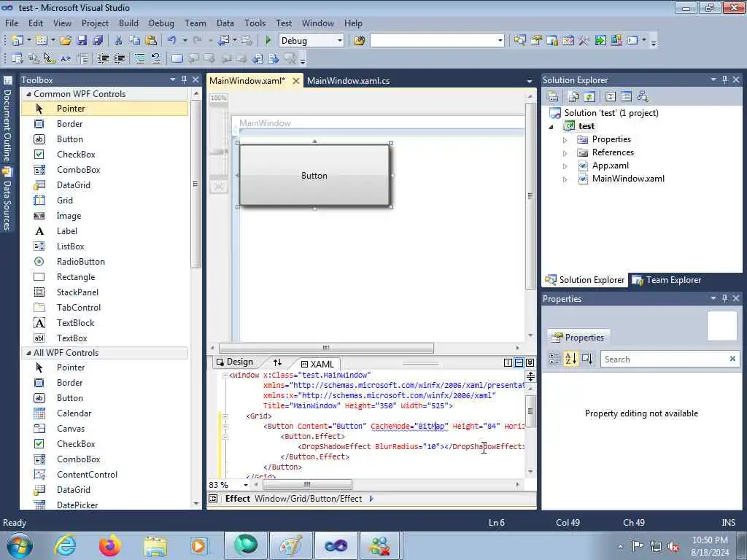The image size is (747, 560).
Task: Click the Swap Panes arrows icon
Action: coord(277,362)
